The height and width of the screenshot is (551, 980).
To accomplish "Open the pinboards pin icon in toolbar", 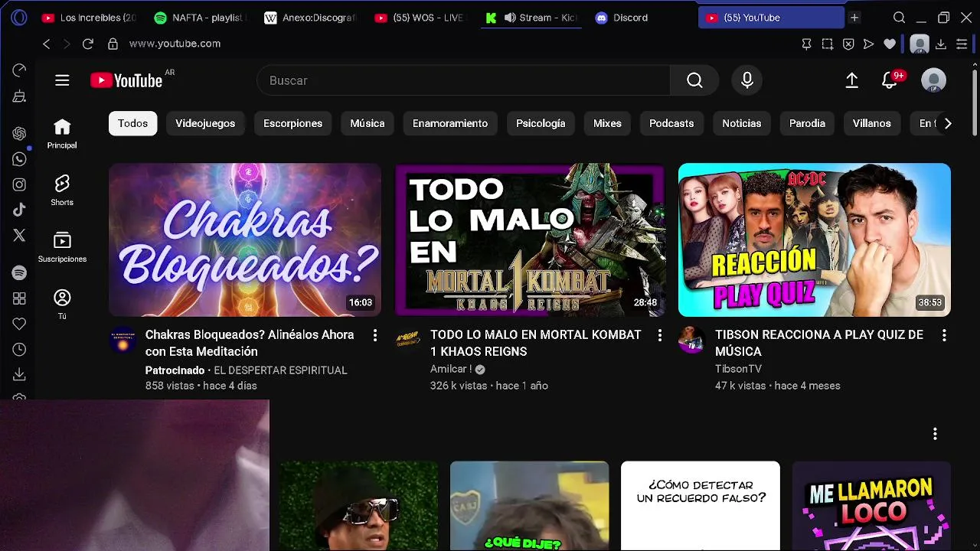I will 806,44.
